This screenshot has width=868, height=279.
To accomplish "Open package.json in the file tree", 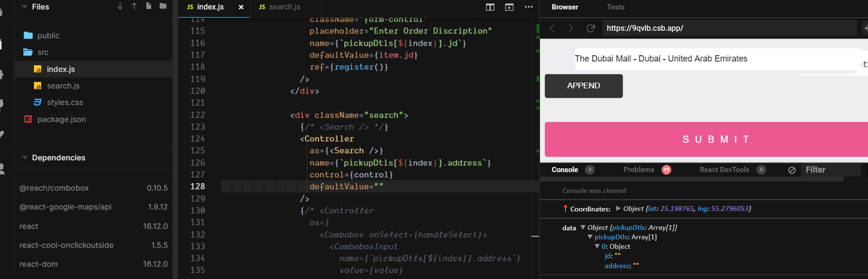I will tap(62, 119).
